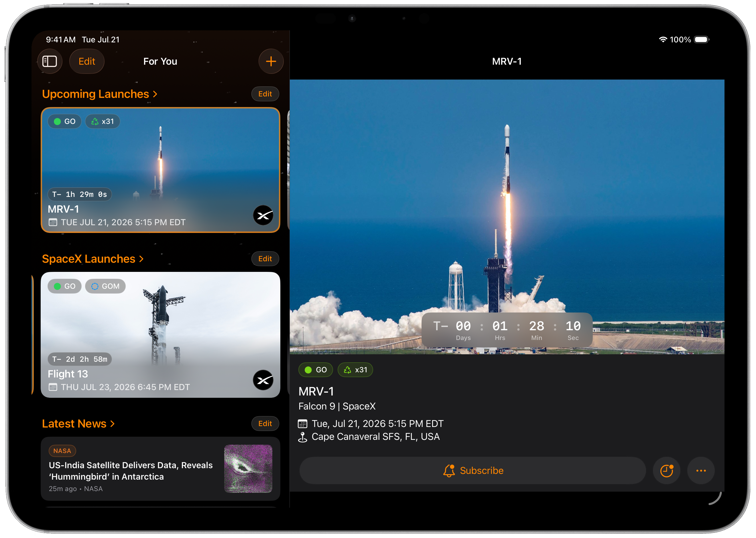The height and width of the screenshot is (538, 756).
Task: Tap the For You title
Action: (x=160, y=61)
